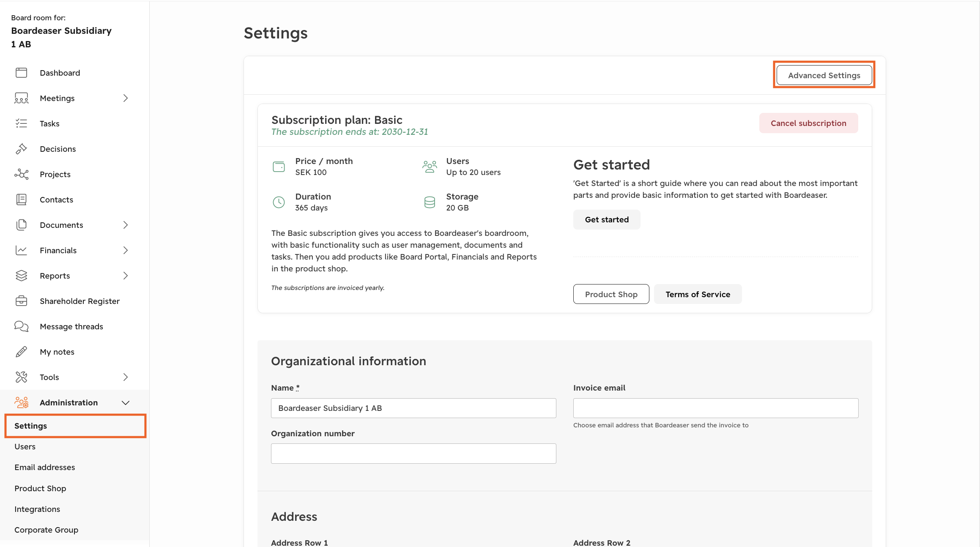Click the 'Subscription plan: Basic' heading
Screen dimensions: 980x547
pos(337,120)
